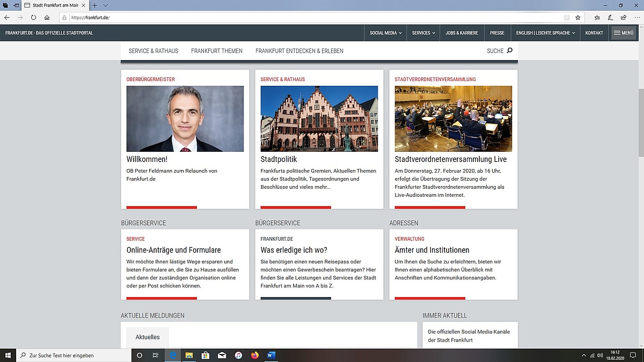Click the JOBS & KARRIERE link

pyautogui.click(x=462, y=33)
